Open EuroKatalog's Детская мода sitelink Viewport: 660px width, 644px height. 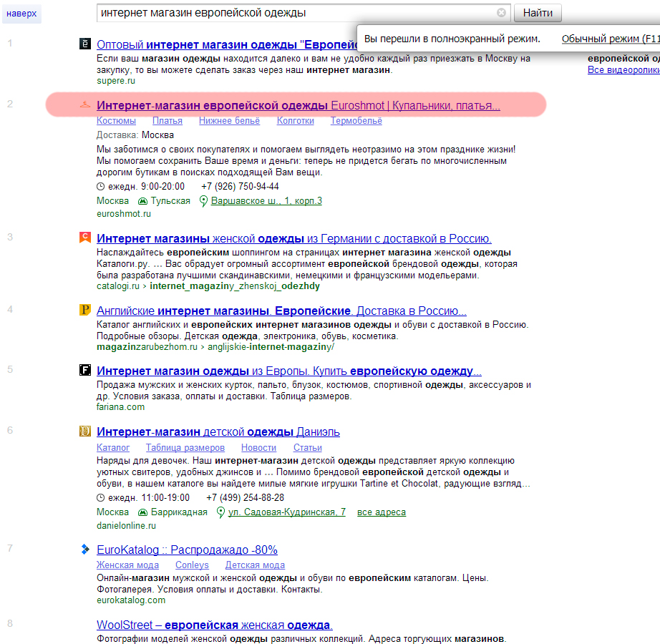[x=255, y=565]
